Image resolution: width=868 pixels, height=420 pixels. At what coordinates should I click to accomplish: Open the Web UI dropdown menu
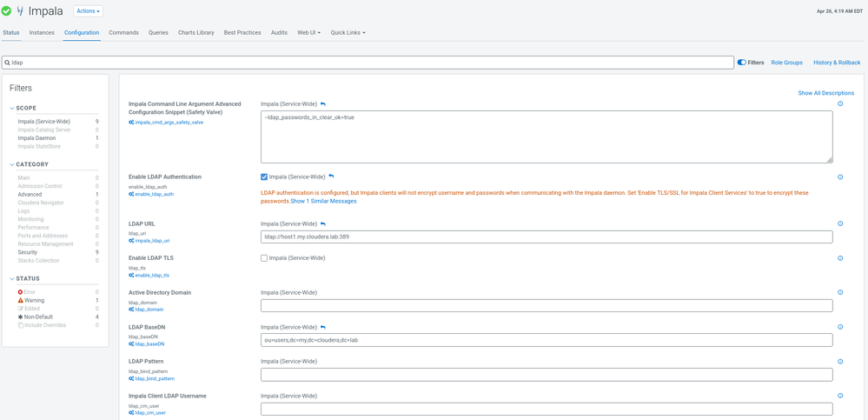tap(309, 33)
